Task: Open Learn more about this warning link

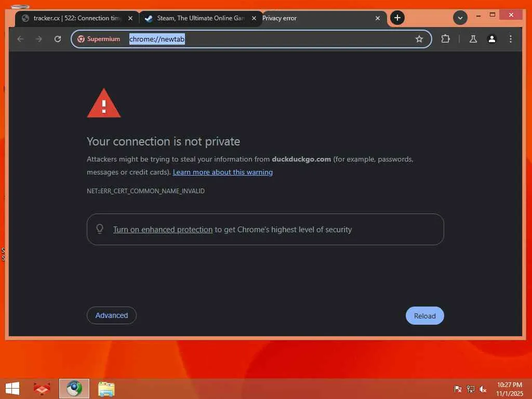Action: pos(222,172)
